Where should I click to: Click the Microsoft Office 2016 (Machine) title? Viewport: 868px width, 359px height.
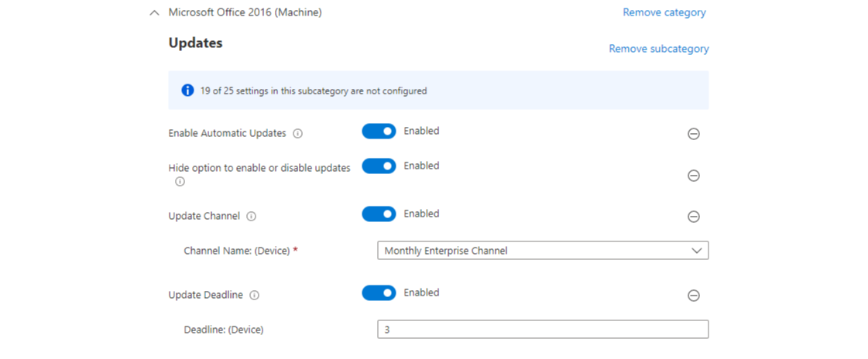click(245, 12)
